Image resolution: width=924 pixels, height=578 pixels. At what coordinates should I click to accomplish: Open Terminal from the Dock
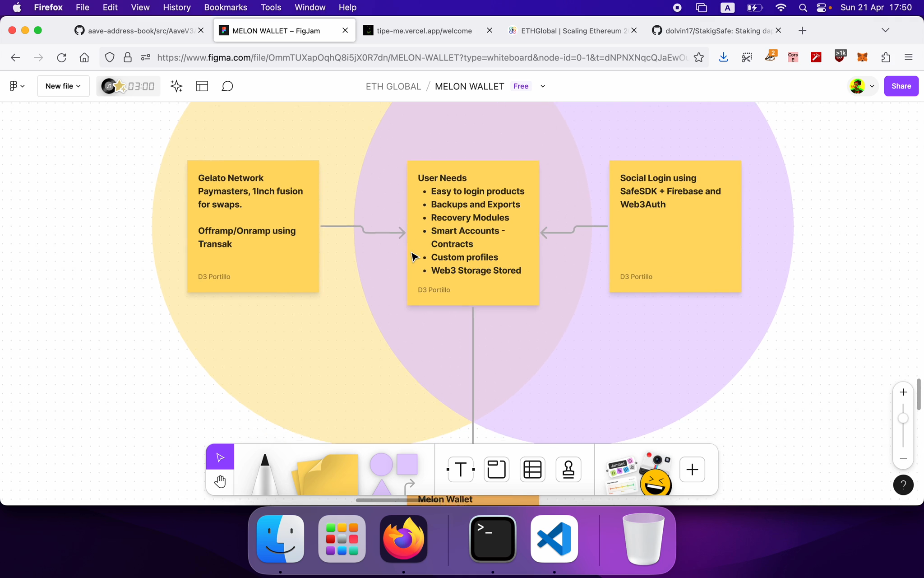tap(493, 539)
